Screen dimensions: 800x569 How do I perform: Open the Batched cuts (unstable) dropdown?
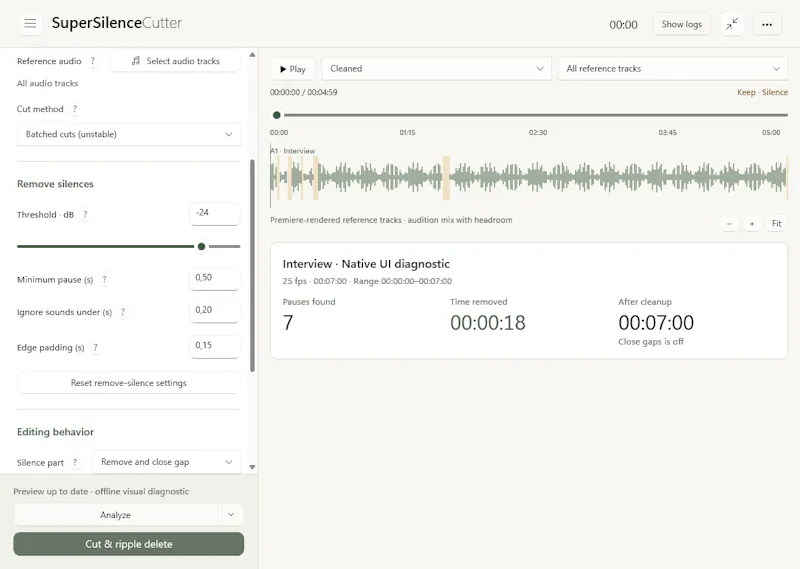(129, 134)
